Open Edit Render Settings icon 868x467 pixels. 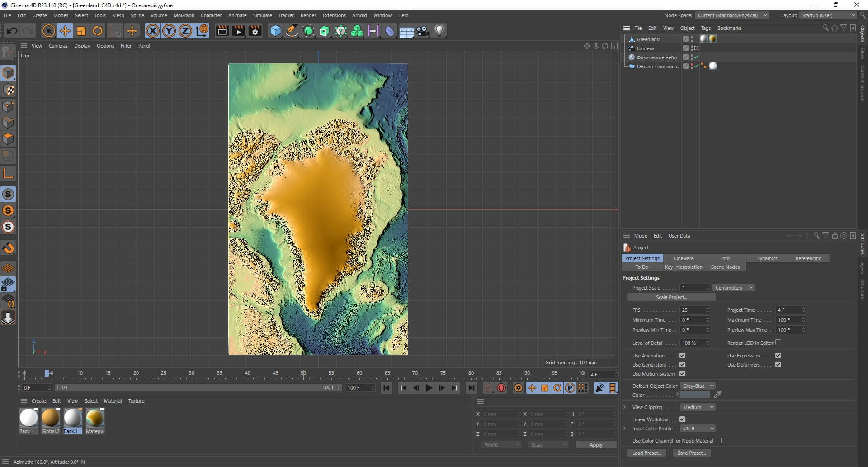[x=255, y=31]
